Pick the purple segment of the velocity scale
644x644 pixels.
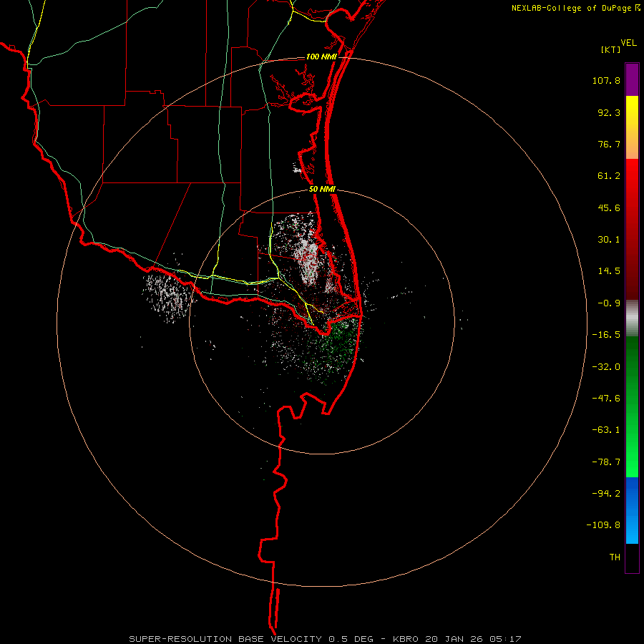point(632,80)
